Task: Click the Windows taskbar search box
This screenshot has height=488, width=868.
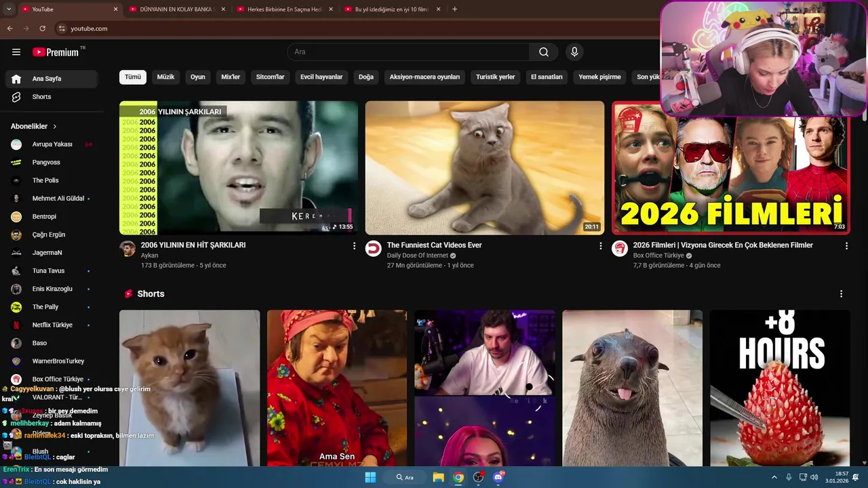Action: coord(405,477)
